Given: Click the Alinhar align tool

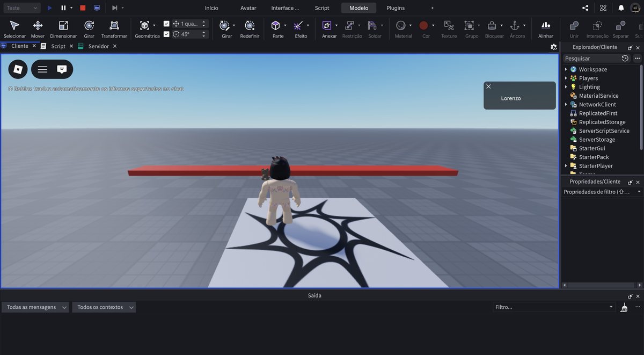Looking at the screenshot, I should tap(546, 29).
